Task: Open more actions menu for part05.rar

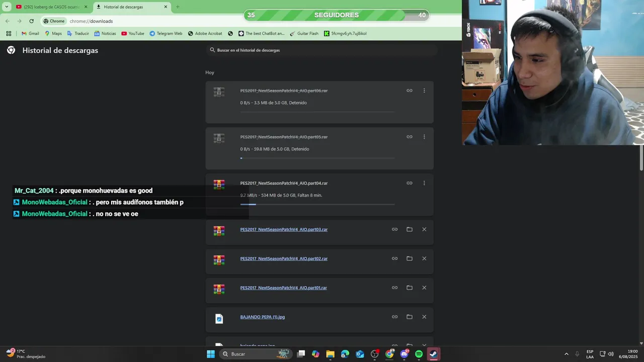Action: 424,137
